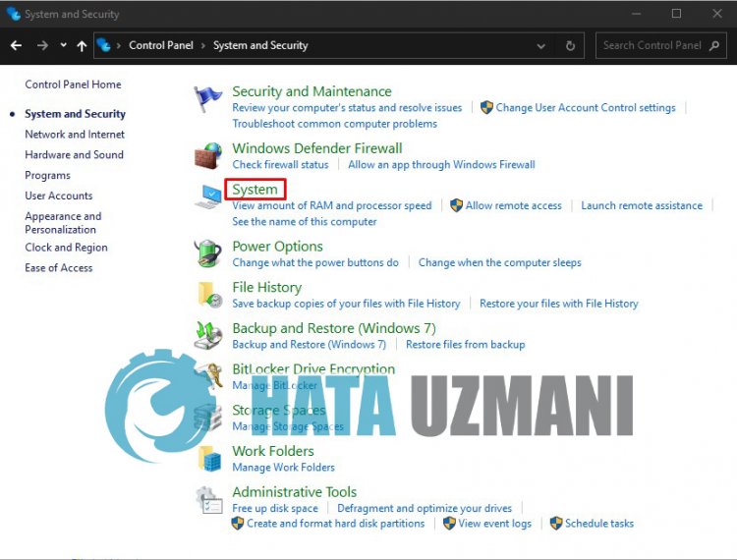Refresh the Control Panel view
Image resolution: width=737 pixels, height=560 pixels.
tap(571, 45)
